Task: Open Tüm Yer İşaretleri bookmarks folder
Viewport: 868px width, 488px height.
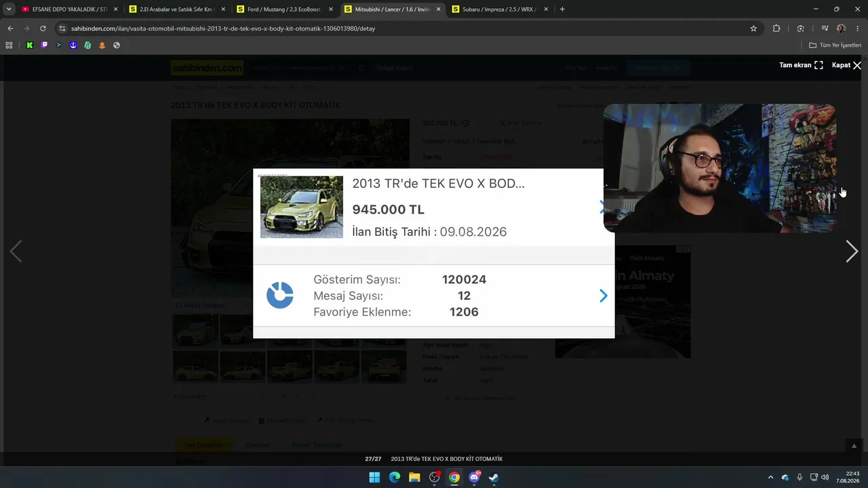Action: point(835,45)
